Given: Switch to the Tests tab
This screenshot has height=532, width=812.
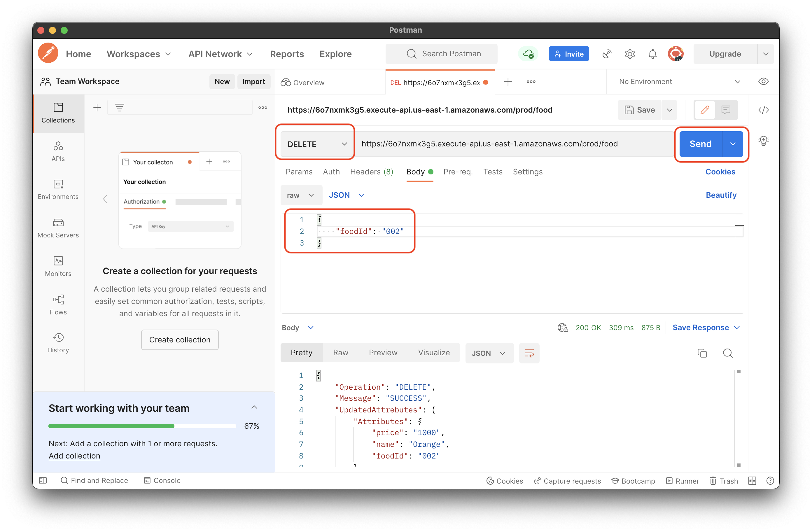Looking at the screenshot, I should tap(493, 172).
